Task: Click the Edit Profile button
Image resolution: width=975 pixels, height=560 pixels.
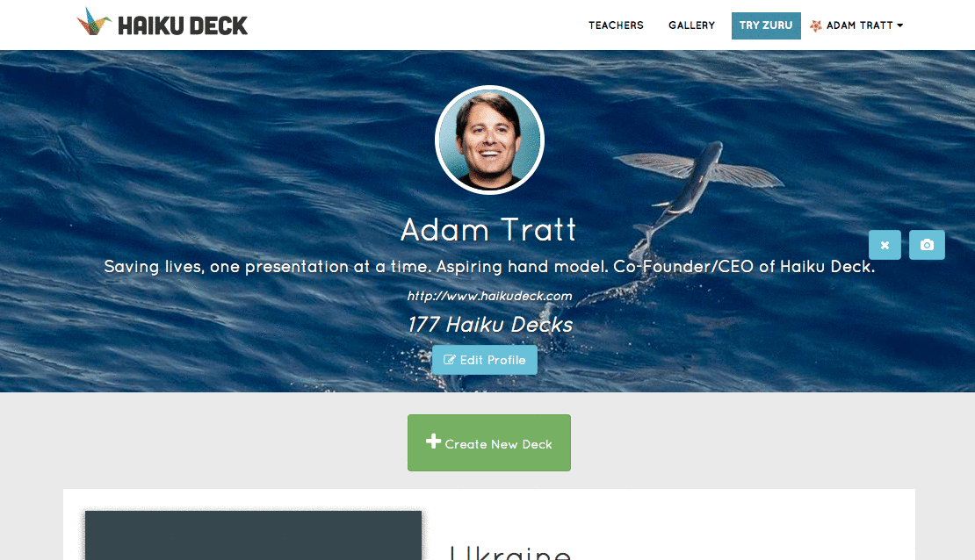Action: (484, 360)
